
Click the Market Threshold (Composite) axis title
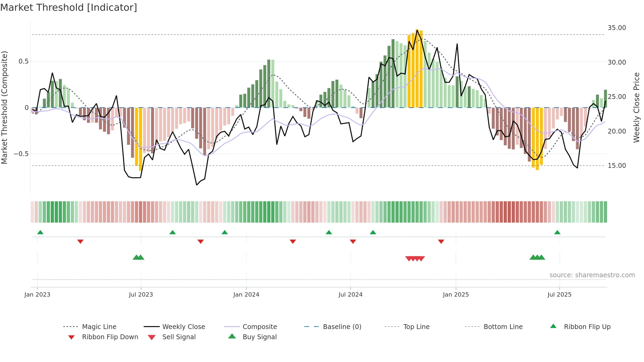(4, 108)
